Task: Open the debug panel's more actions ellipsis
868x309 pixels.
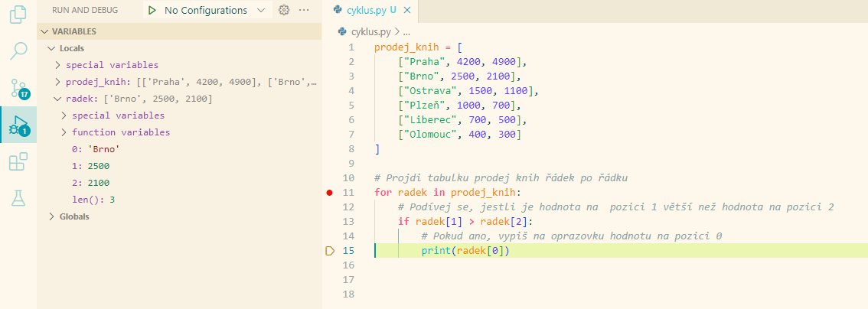Action: tap(304, 10)
